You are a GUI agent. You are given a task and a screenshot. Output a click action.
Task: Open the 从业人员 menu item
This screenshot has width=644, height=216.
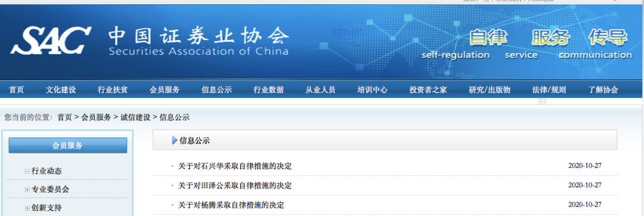coord(320,90)
